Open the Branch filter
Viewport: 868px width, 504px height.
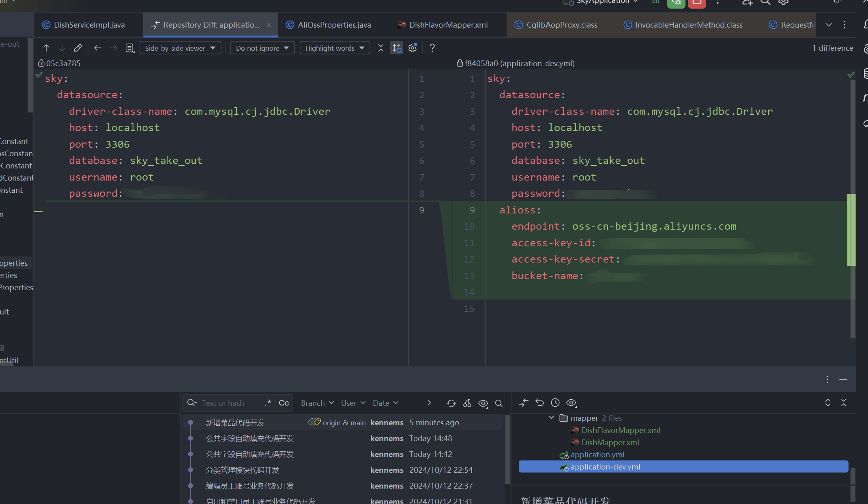click(317, 403)
